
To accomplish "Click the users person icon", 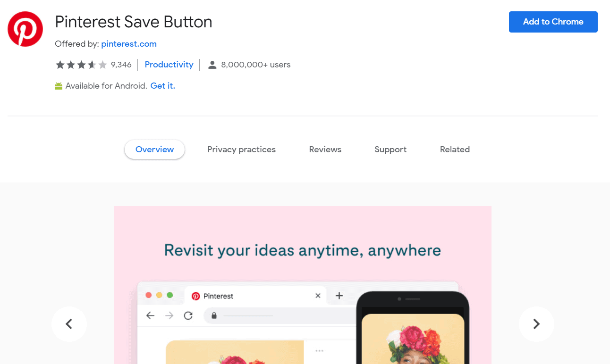I will tap(212, 65).
